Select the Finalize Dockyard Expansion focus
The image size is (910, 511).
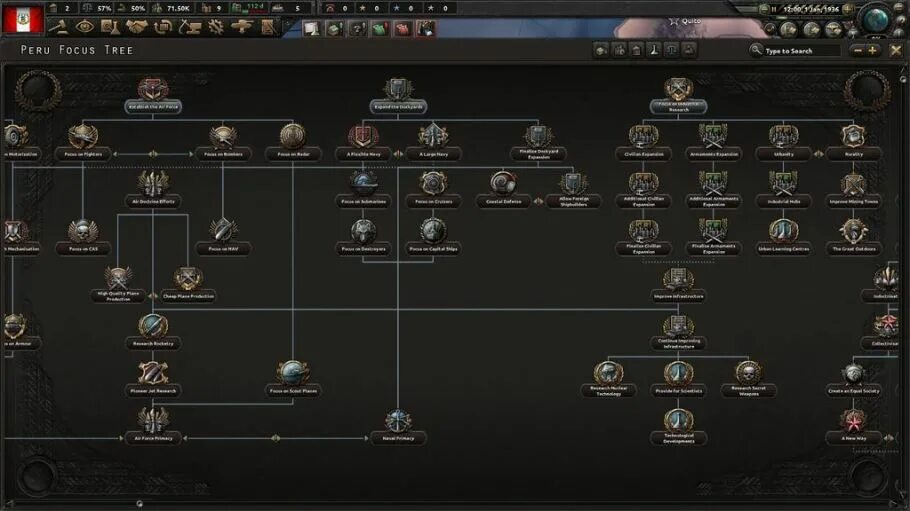coord(538,142)
